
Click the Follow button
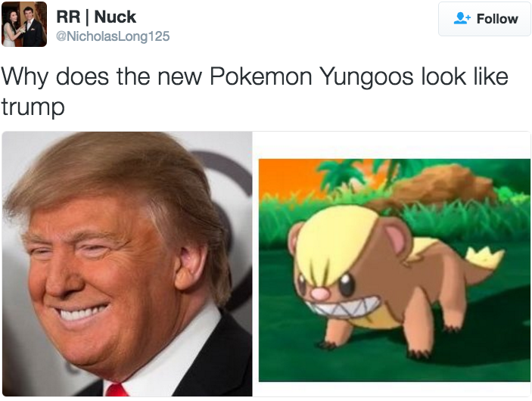tap(484, 19)
